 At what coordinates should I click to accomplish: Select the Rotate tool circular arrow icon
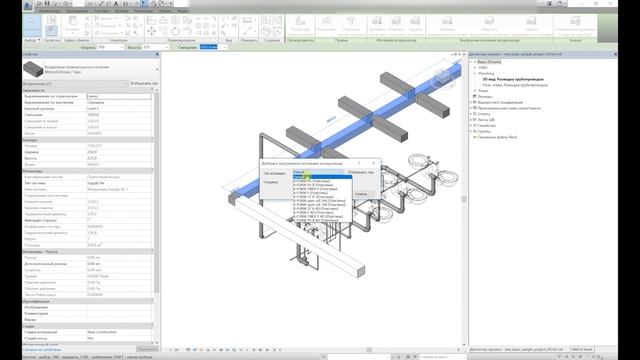175,31
